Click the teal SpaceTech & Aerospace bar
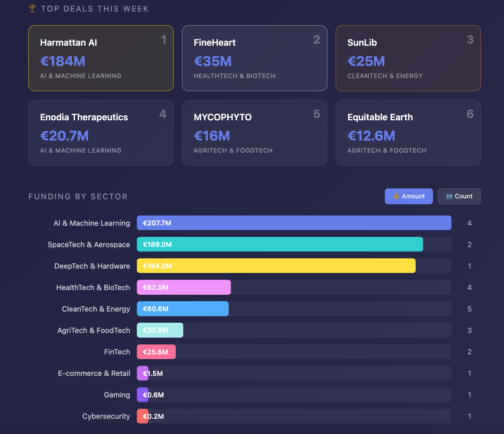The image size is (504, 434). pyautogui.click(x=280, y=244)
